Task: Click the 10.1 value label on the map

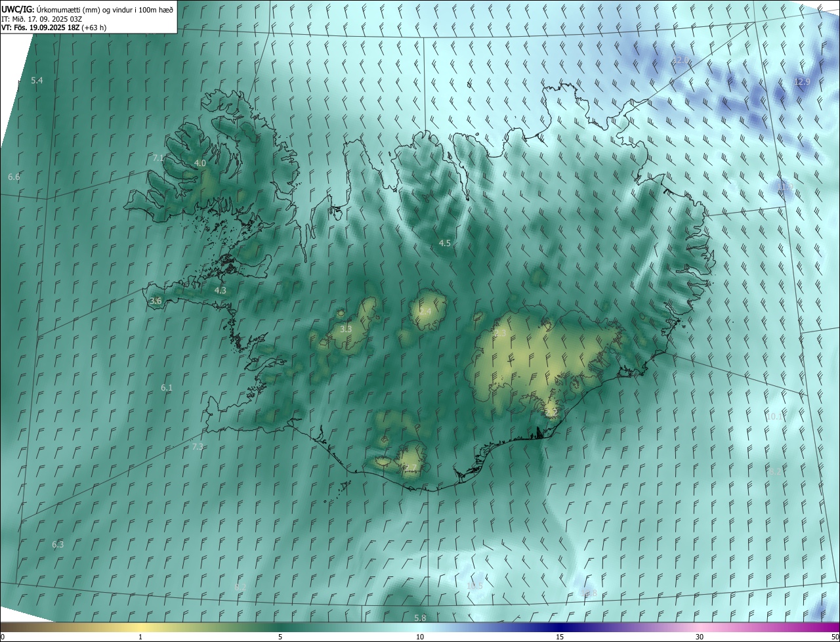Action: 774,417
